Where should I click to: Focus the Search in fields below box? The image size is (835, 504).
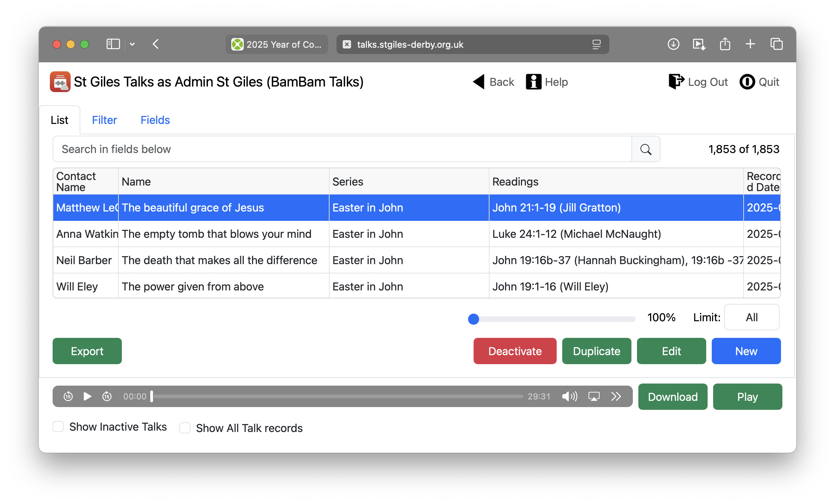point(342,149)
